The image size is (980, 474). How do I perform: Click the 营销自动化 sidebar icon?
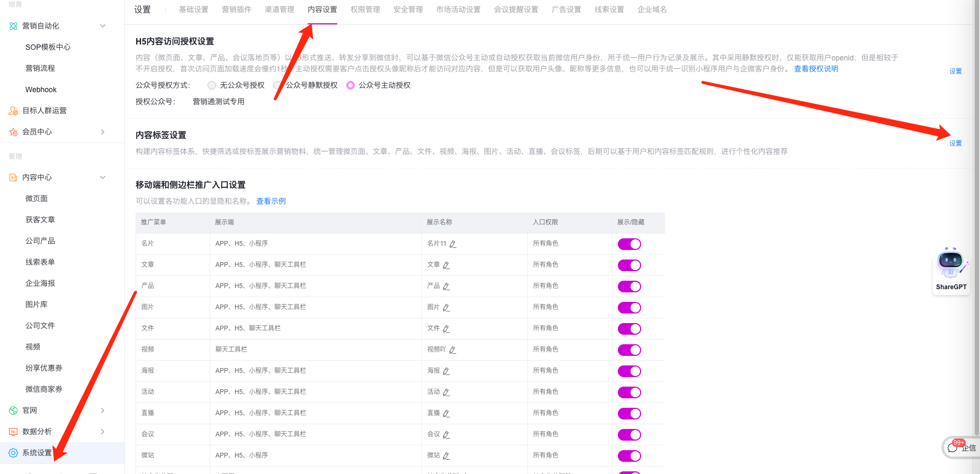pyautogui.click(x=13, y=26)
